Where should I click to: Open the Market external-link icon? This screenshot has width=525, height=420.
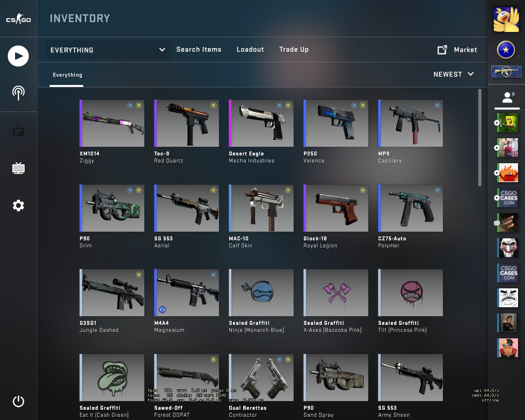click(442, 50)
